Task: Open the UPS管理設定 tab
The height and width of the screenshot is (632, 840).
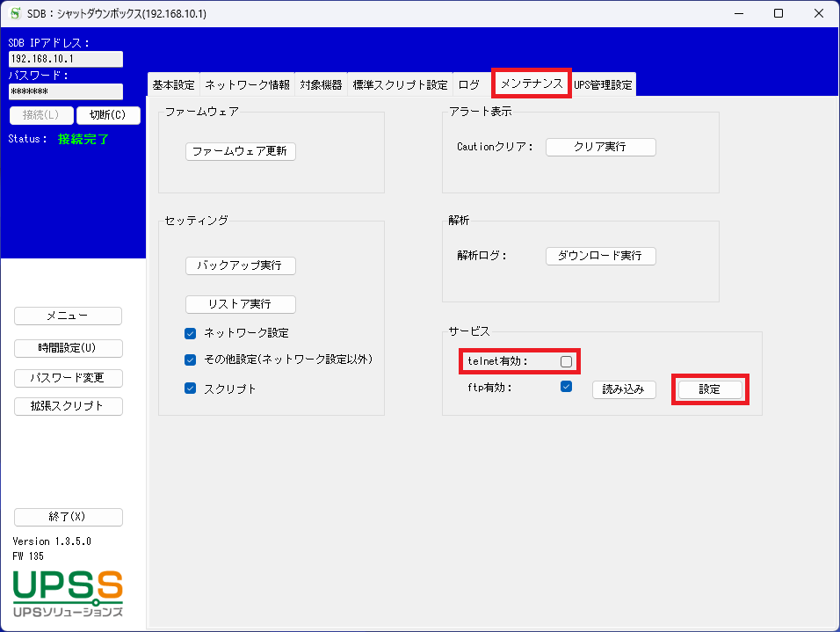Action: (603, 85)
